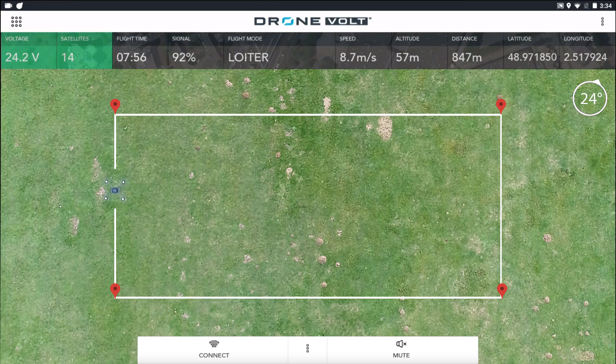Viewport: 616px width, 364px height.
Task: Open the bottom bar more options dots
Action: (x=308, y=348)
